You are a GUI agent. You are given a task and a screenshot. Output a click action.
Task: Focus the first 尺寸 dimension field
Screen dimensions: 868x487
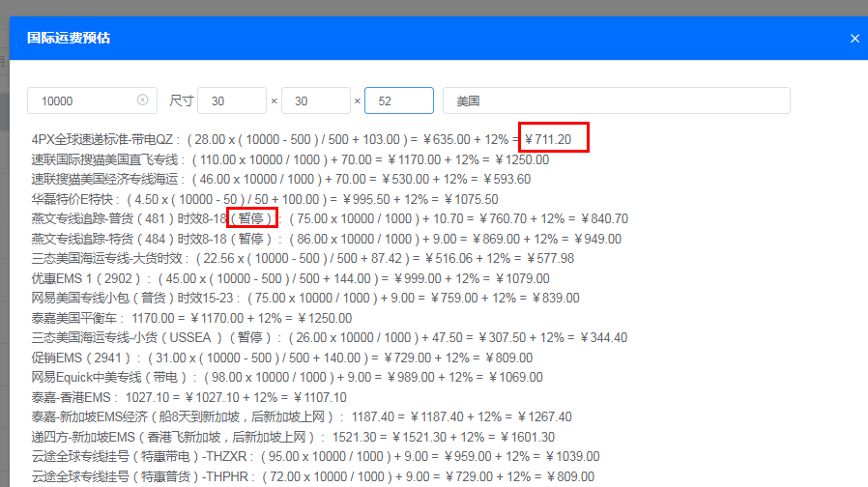tap(231, 100)
